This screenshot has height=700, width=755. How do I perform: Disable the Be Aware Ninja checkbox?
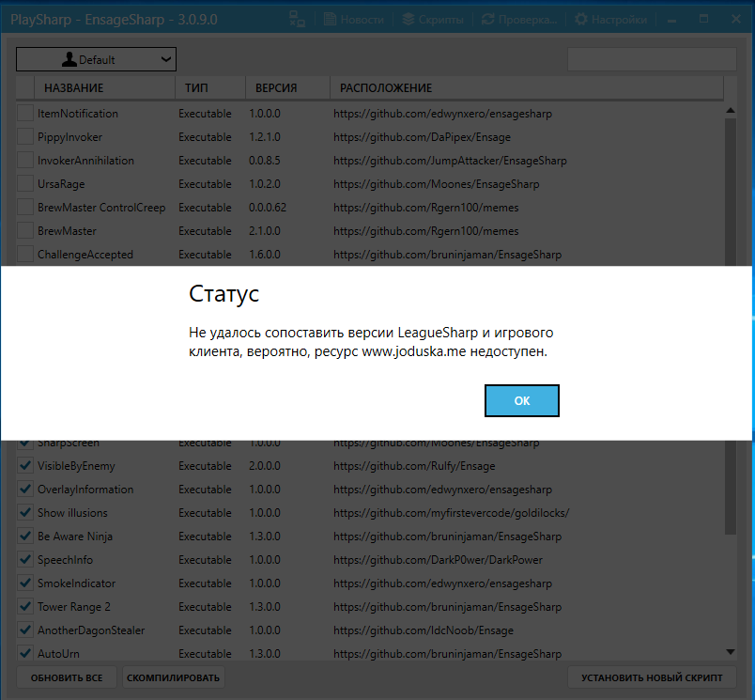(25, 537)
